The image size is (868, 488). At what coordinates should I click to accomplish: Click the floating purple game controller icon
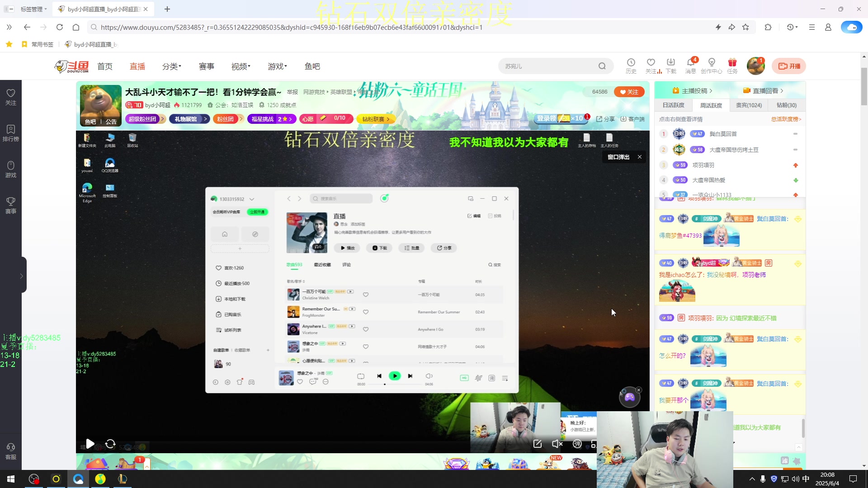coord(629,397)
